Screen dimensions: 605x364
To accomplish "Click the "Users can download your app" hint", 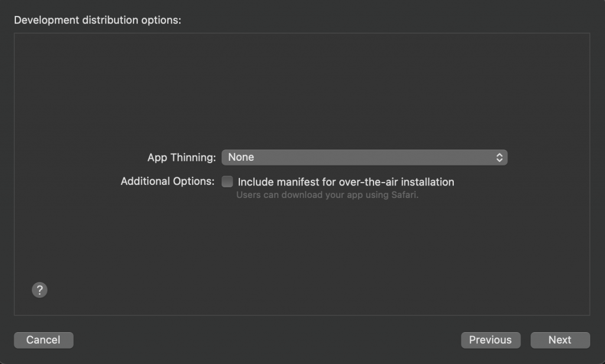I will coord(327,195).
